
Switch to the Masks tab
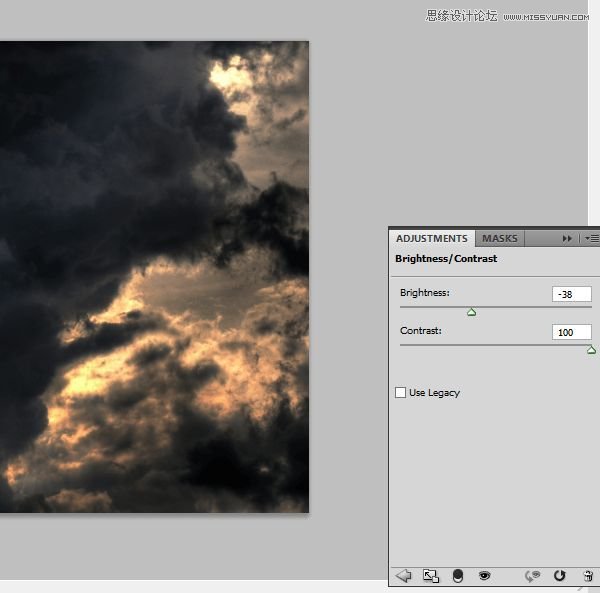pyautogui.click(x=500, y=239)
